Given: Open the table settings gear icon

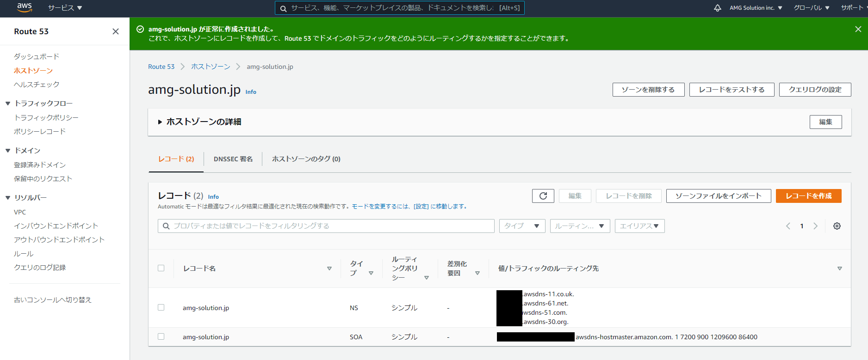Looking at the screenshot, I should [x=837, y=226].
